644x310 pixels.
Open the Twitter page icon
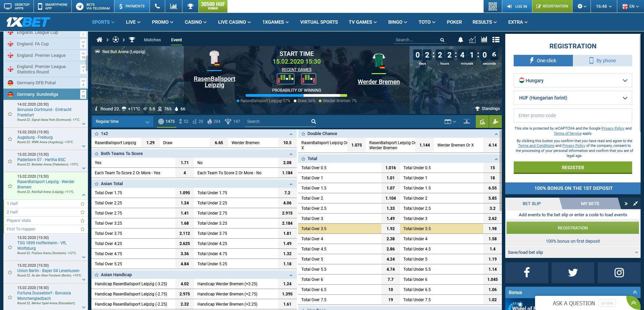click(x=573, y=272)
